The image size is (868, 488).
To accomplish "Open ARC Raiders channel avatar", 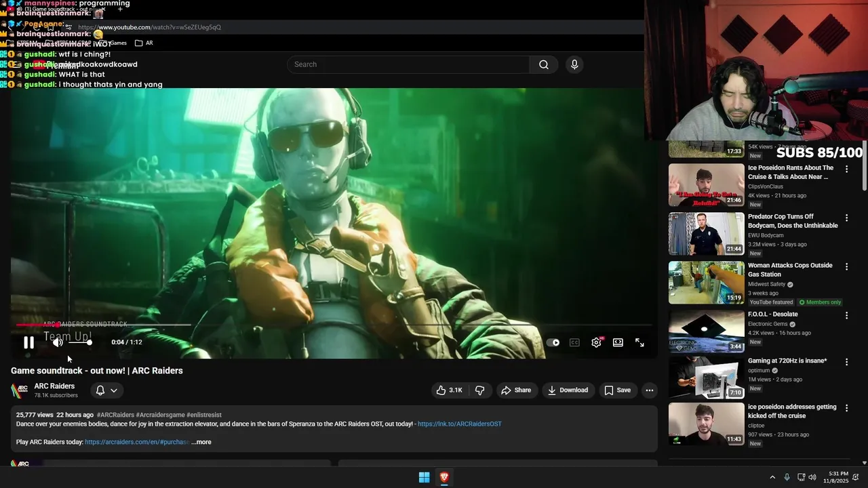I will coord(20,390).
